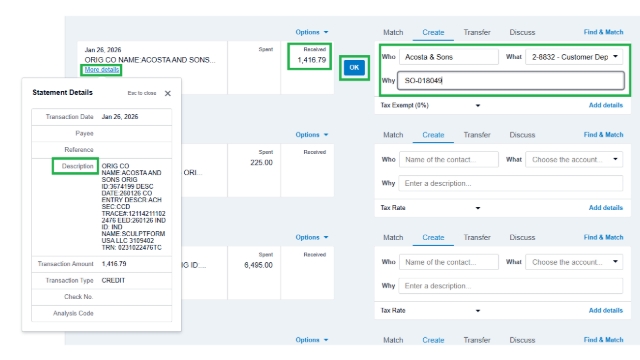Open Transfer tab for 6,495.00 transaction
Image resolution: width=640 pixels, height=360 pixels.
pos(477,237)
